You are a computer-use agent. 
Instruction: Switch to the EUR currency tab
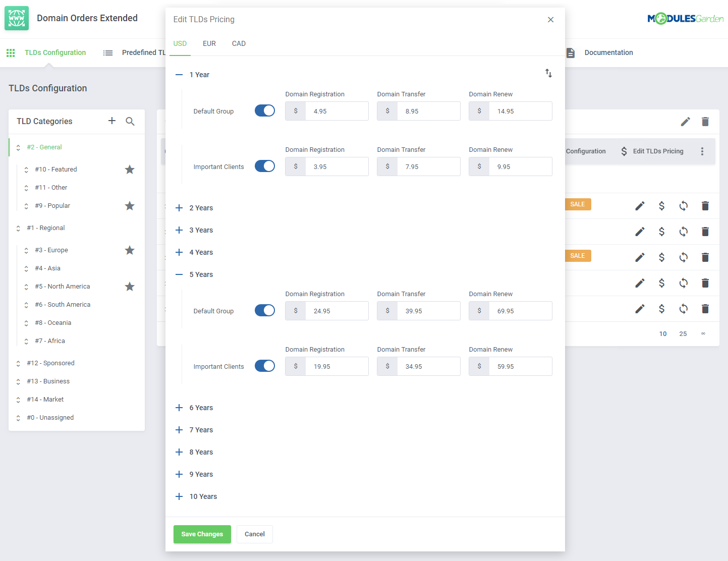(209, 44)
